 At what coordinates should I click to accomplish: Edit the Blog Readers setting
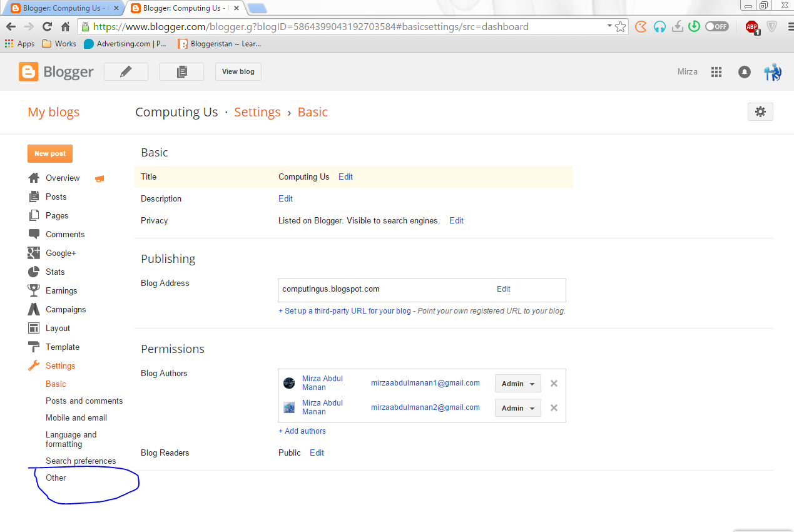317,453
